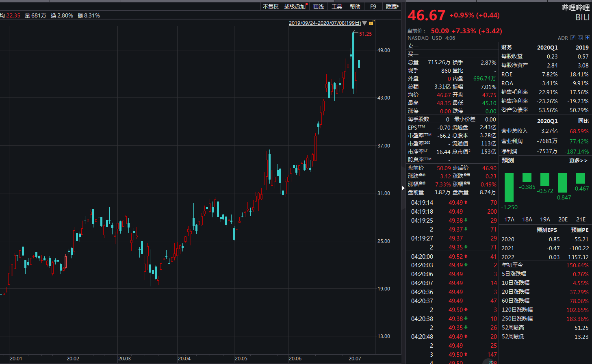Click the 开盘 price 47.75
592x364 pixels.
click(x=489, y=95)
